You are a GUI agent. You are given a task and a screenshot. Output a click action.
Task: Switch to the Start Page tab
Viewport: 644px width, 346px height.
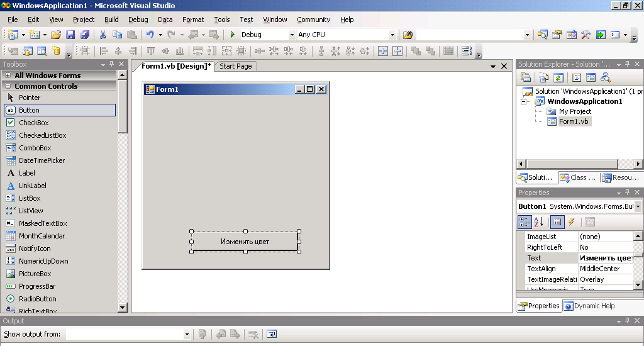tap(236, 66)
